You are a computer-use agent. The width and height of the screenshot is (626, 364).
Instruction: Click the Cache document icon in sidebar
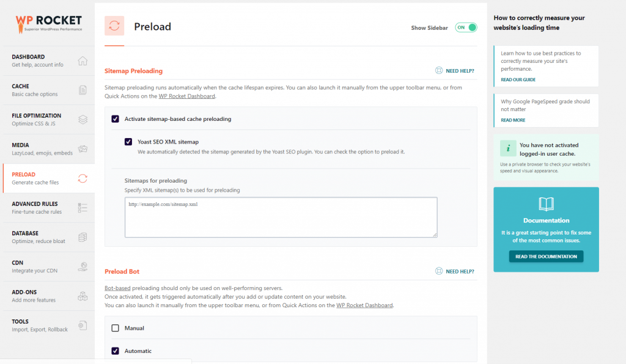pyautogui.click(x=83, y=90)
